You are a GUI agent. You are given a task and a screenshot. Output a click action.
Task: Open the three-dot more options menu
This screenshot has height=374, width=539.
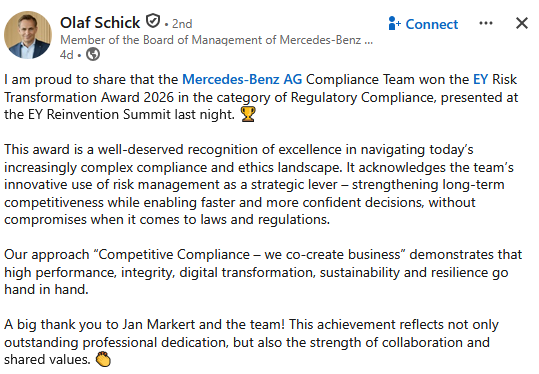(x=486, y=23)
